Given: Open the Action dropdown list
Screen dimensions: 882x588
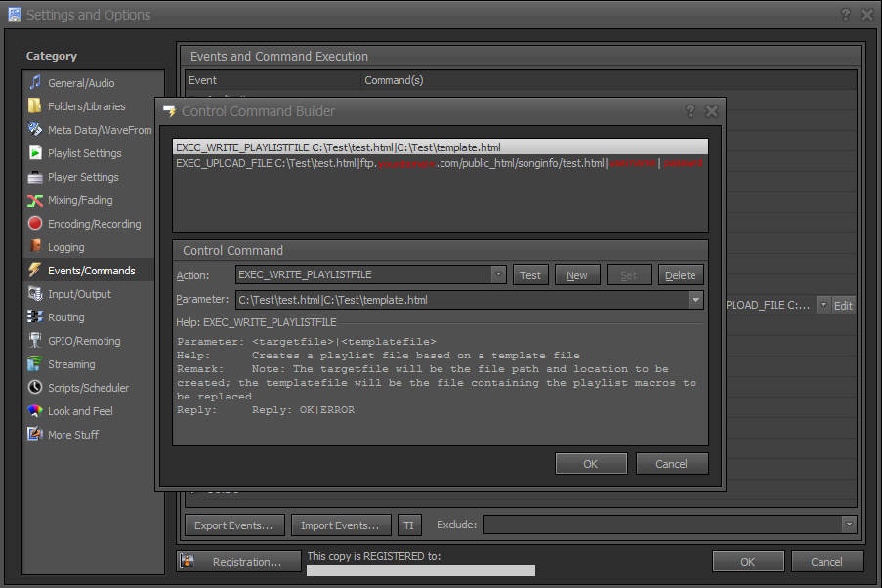Looking at the screenshot, I should tap(498, 274).
